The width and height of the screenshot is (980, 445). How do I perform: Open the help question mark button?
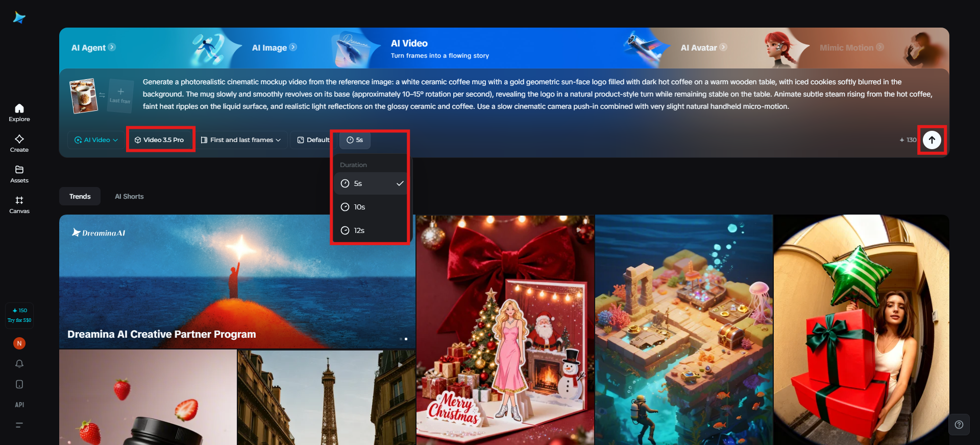click(x=959, y=425)
